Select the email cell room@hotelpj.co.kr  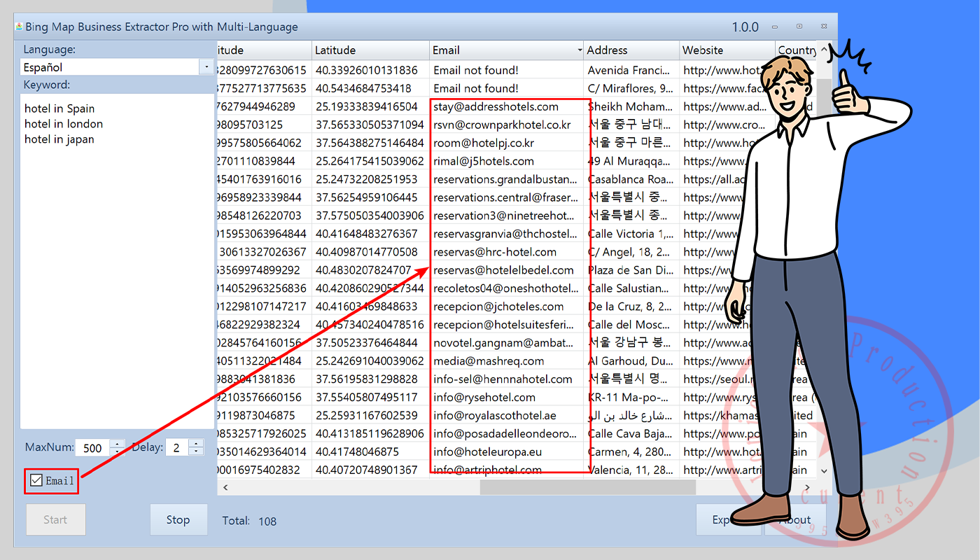click(x=507, y=143)
